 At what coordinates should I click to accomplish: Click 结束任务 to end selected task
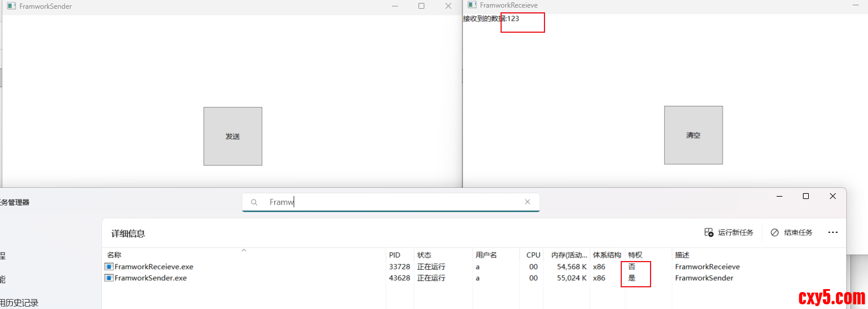point(791,232)
